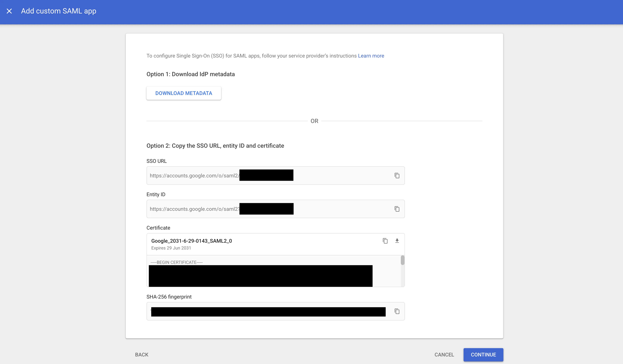This screenshot has width=623, height=364.
Task: Click the certificate text scrollbar thumb
Action: pyautogui.click(x=402, y=260)
